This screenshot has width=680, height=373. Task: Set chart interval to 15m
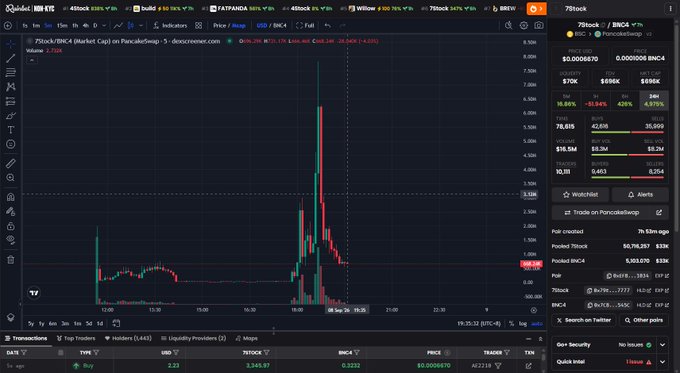[x=62, y=26]
